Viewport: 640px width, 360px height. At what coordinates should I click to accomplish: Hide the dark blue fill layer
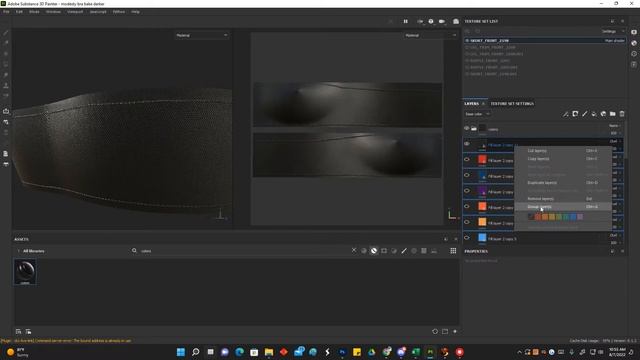tap(467, 175)
